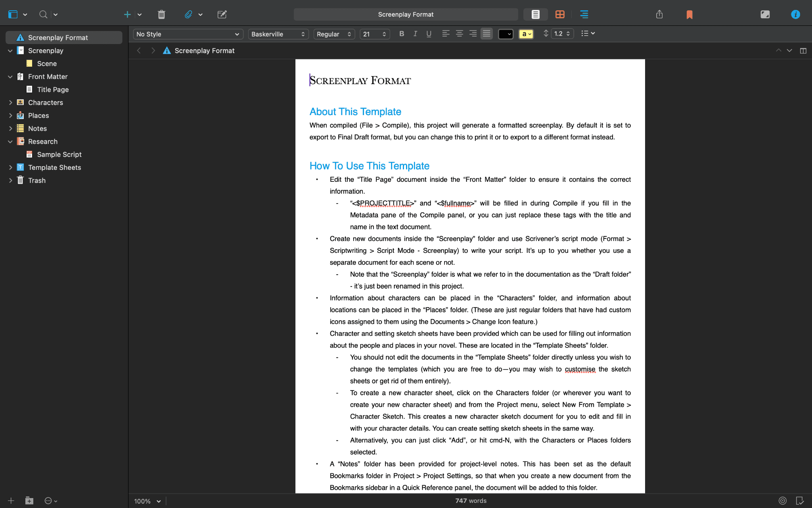Click the Share toolbar icon
812x508 pixels.
[x=659, y=14]
